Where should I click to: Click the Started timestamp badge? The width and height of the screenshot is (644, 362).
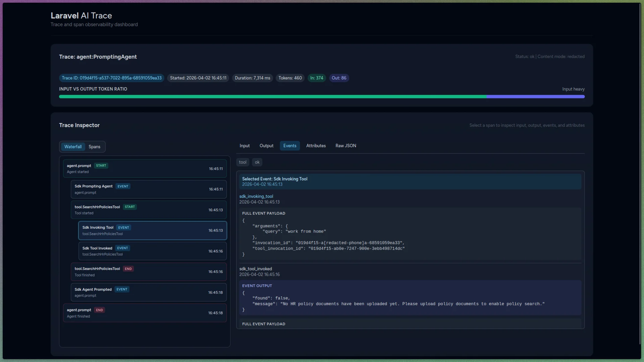tap(198, 78)
